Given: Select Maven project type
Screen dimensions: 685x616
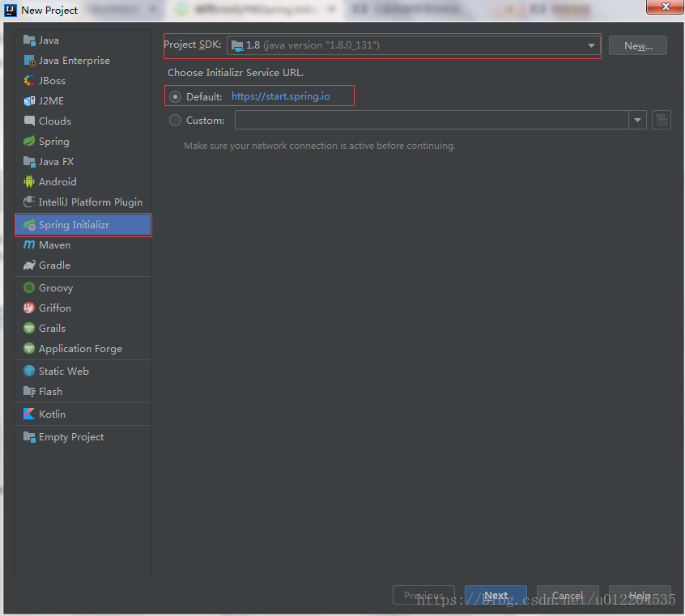Looking at the screenshot, I should coord(83,244).
